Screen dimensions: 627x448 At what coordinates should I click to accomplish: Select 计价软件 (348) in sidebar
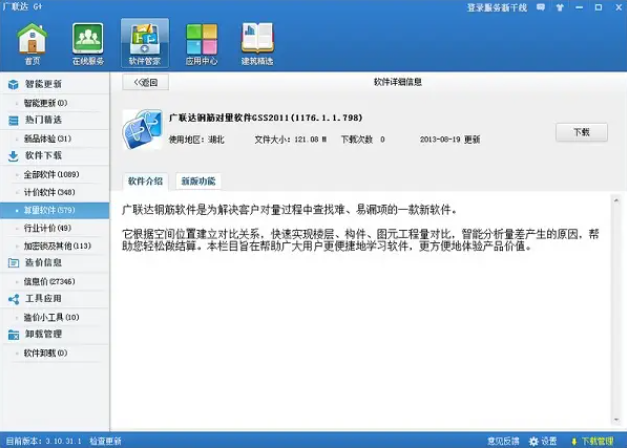[x=50, y=192]
